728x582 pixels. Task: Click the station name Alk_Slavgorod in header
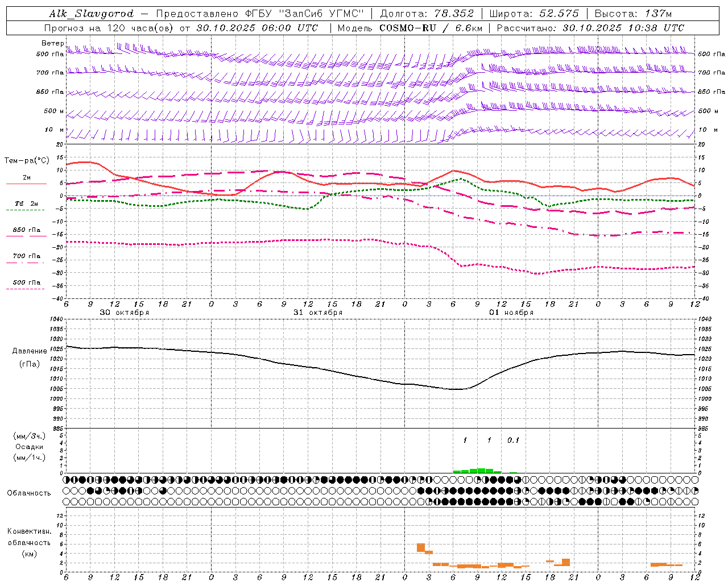92,14
